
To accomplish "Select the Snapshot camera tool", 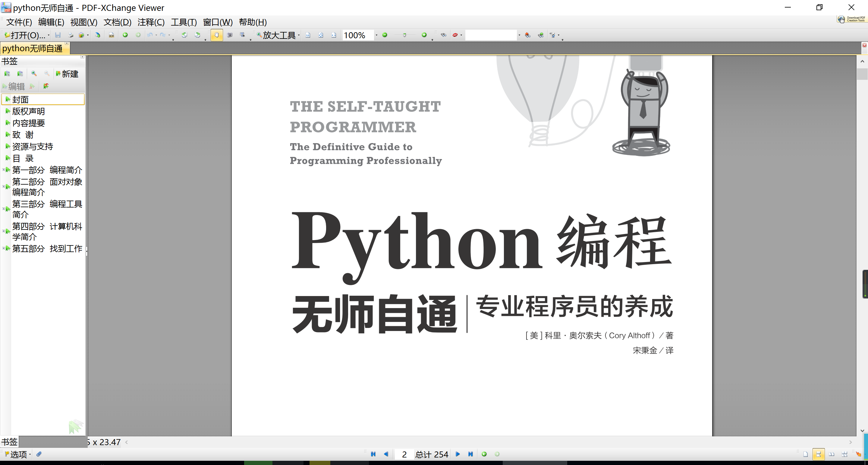I will [230, 35].
